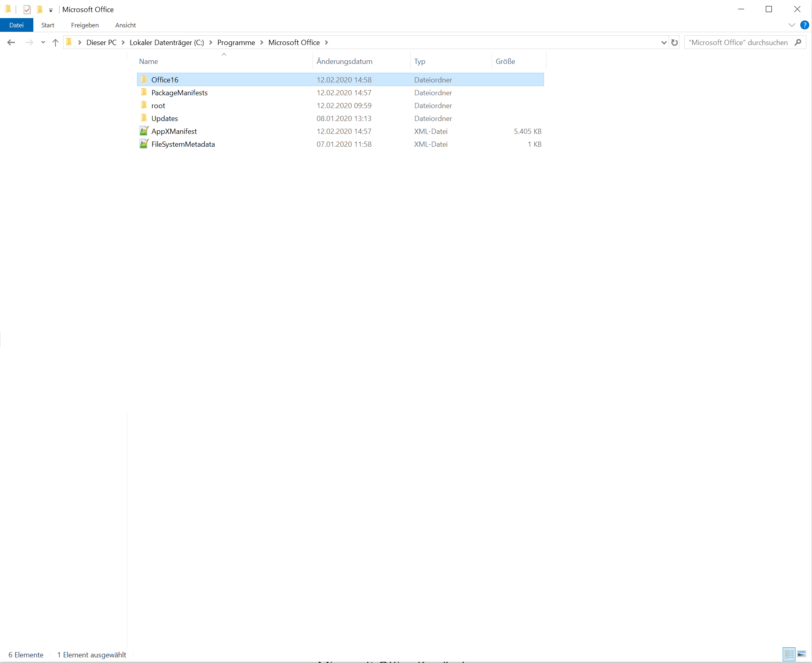Image resolution: width=812 pixels, height=663 pixels.
Task: Switch to the Ansicht tab
Action: point(125,25)
